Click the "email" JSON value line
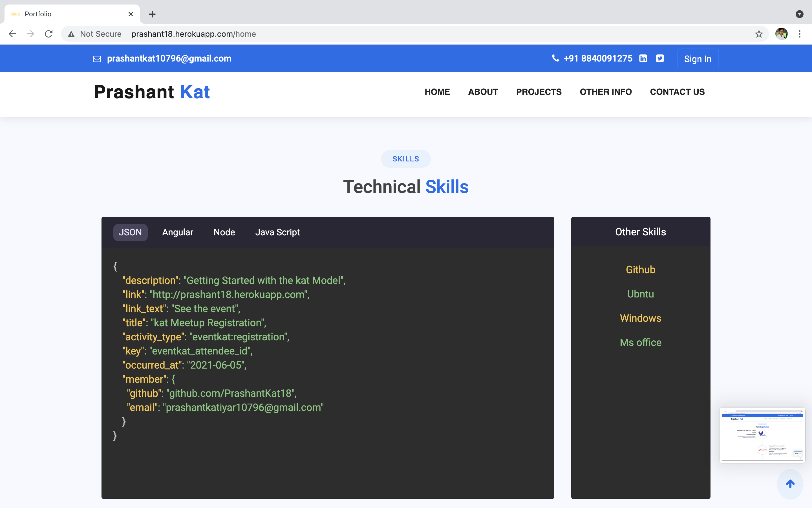Image resolution: width=812 pixels, height=508 pixels. (225, 408)
